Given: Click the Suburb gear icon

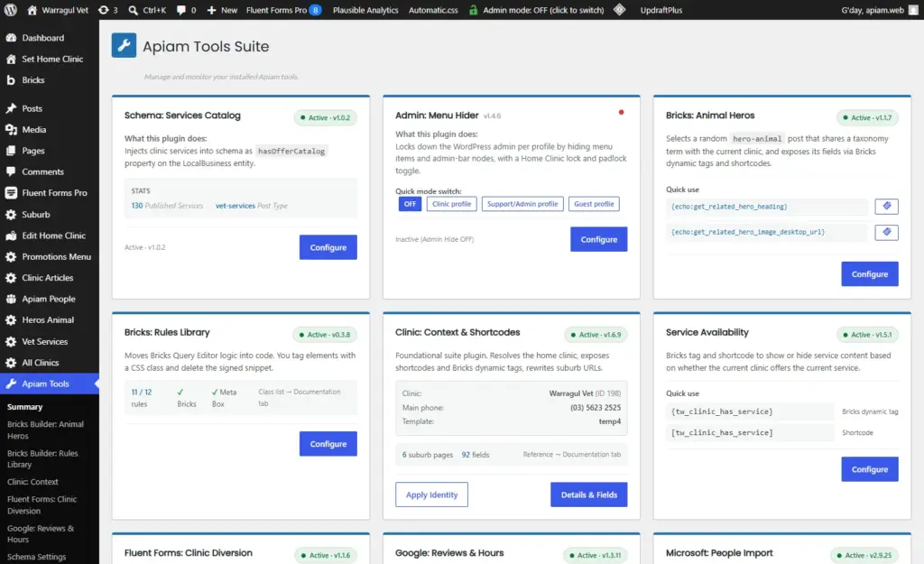Looking at the screenshot, I should (11, 215).
